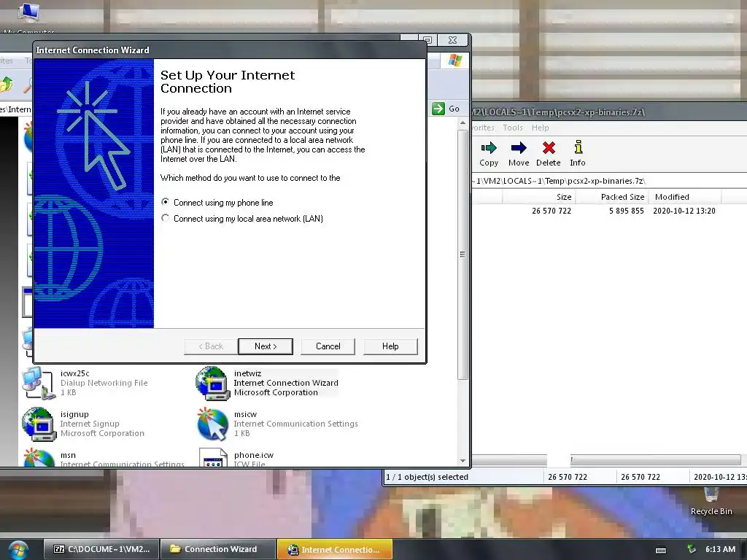Screen dimensions: 747x560
Task: Click the Up folder icon in Explorer toolbar
Action: tap(7, 85)
